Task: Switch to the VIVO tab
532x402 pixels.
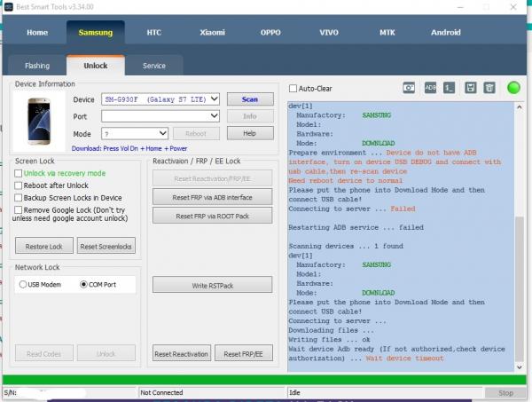Action: click(x=329, y=33)
